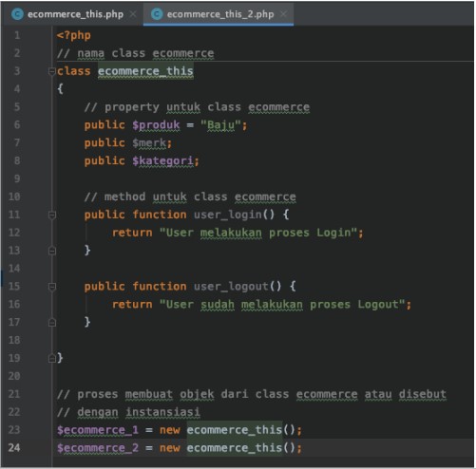Collapse the class ecommerce_this fold marker
Screen dimensions: 476x469
click(52, 71)
